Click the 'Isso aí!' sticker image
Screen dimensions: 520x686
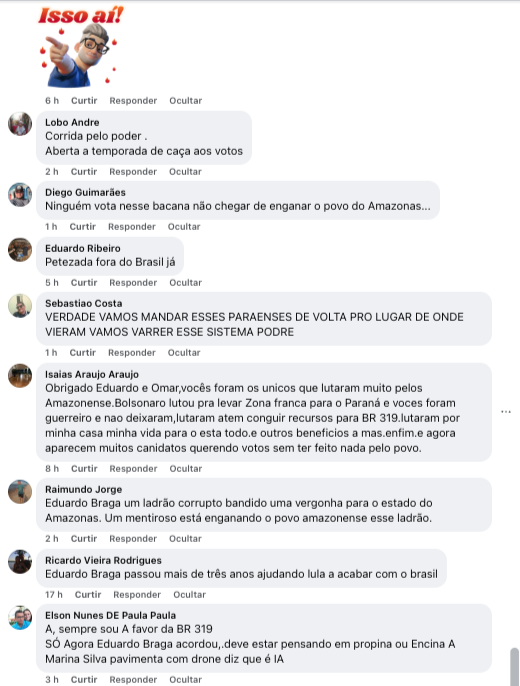pyautogui.click(x=80, y=46)
